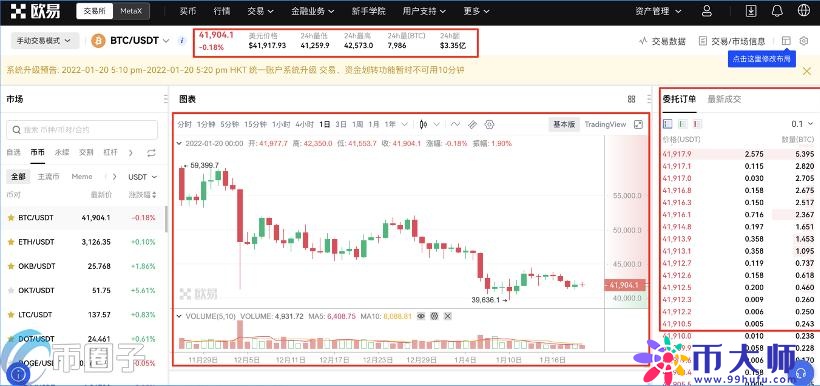
Task: Open the notifications bell icon
Action: coord(778,10)
